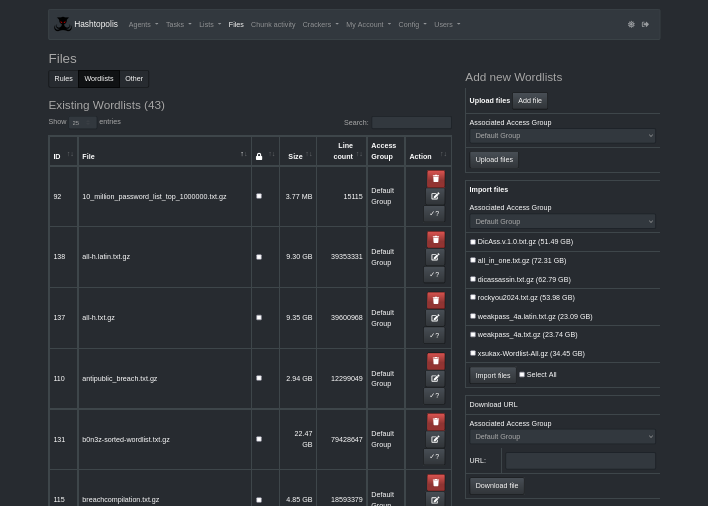This screenshot has width=708, height=506.
Task: Open the Agents dropdown menu
Action: click(143, 24)
